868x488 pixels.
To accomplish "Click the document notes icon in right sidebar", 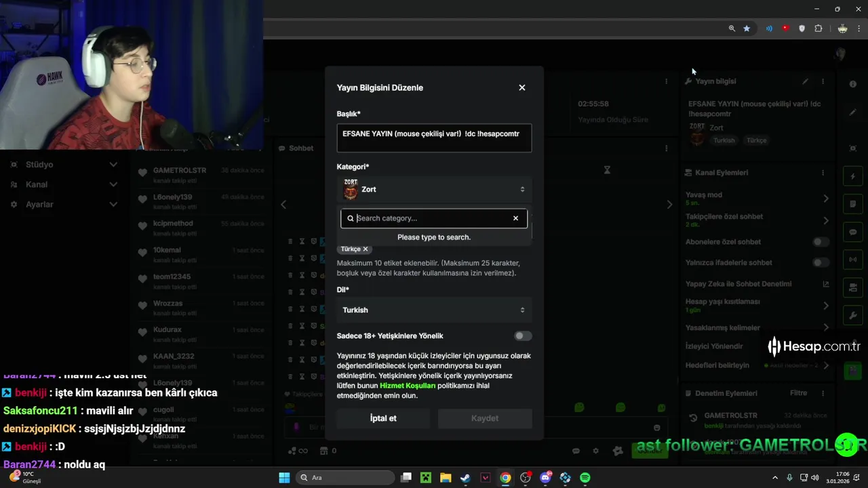I will point(853,204).
